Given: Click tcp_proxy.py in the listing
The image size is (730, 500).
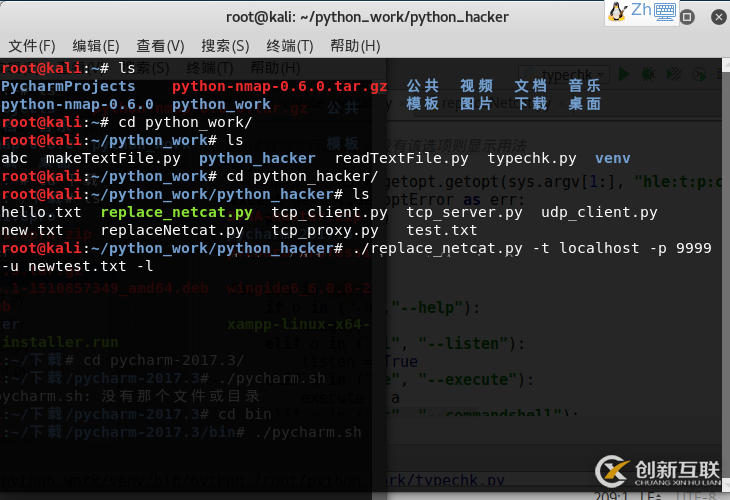Looking at the screenshot, I should coord(324,231).
